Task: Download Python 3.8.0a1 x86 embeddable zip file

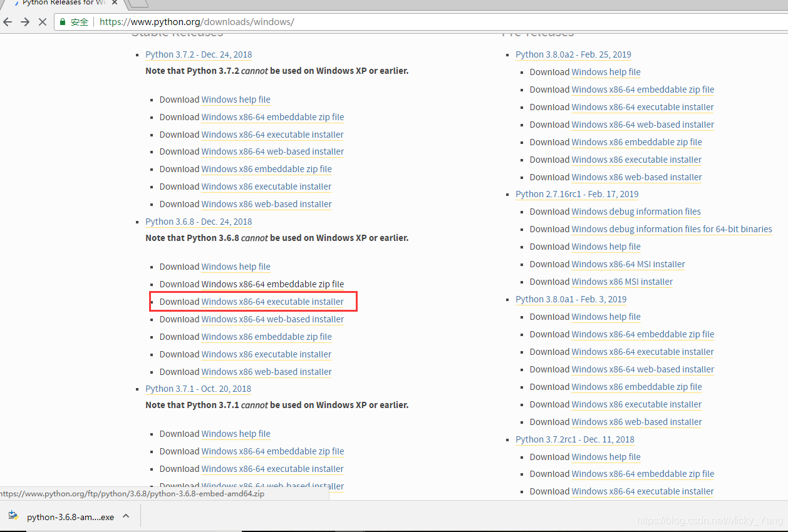Action: [x=636, y=387]
